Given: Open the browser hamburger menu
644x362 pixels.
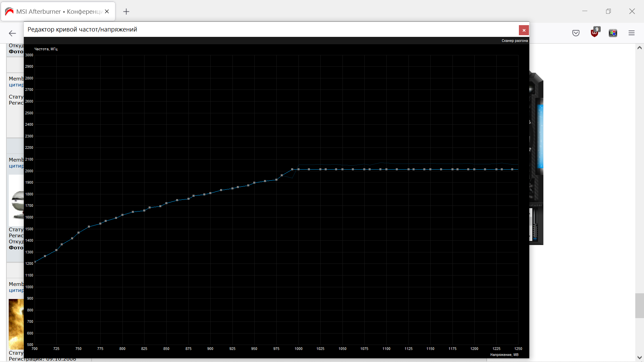Looking at the screenshot, I should [632, 33].
